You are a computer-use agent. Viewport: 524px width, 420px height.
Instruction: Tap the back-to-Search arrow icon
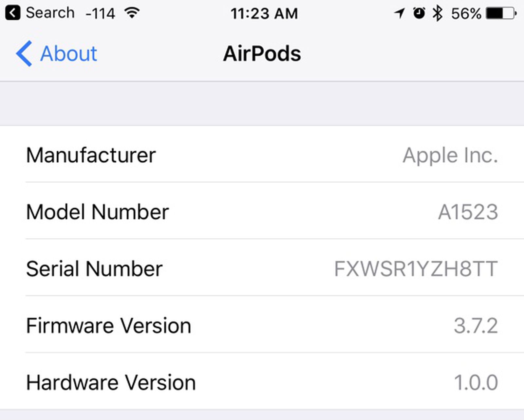pos(12,13)
